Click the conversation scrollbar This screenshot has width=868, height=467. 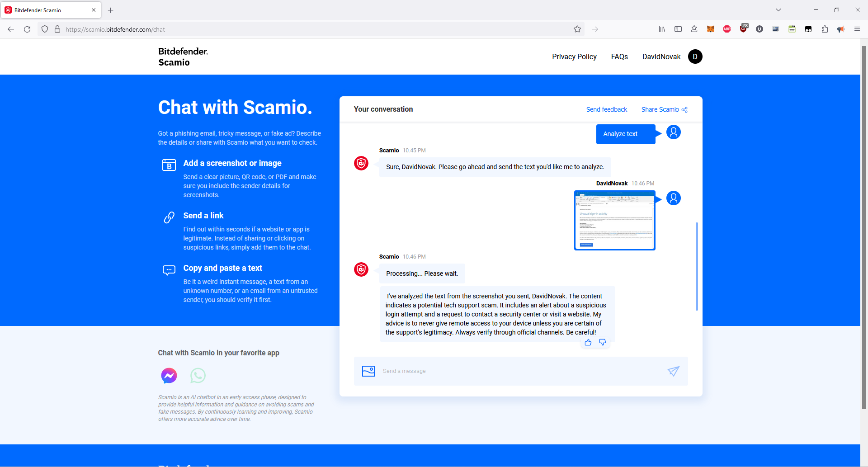pyautogui.click(x=697, y=266)
